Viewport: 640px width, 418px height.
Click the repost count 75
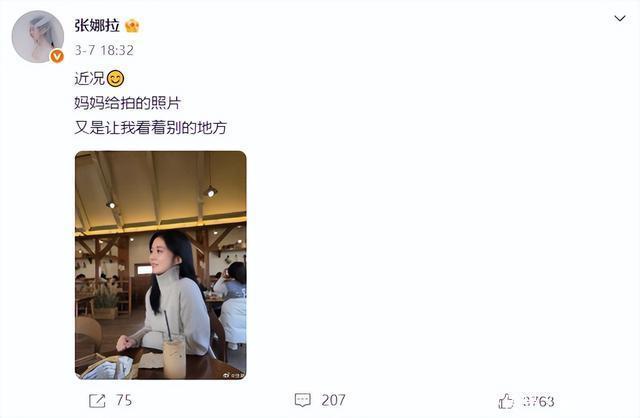click(x=124, y=400)
